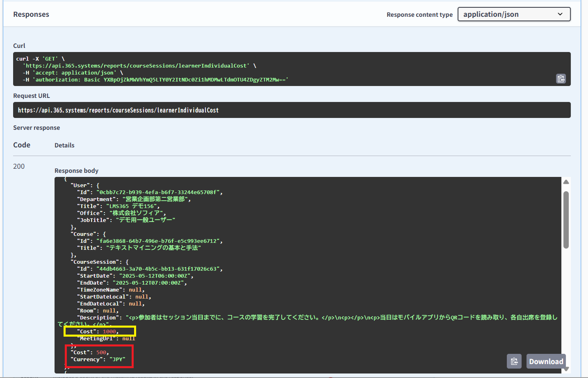Click the 'accept: application/json' header line
The width and height of the screenshot is (588, 378).
coord(73,73)
